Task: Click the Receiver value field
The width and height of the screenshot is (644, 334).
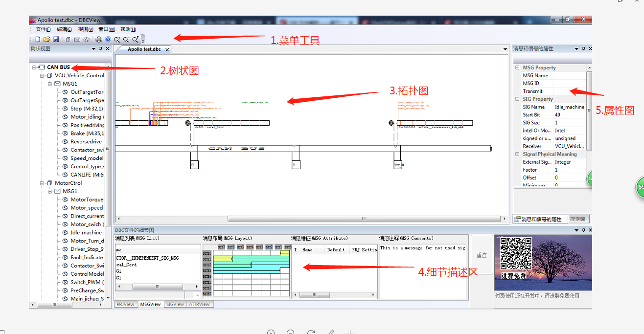Action: (570, 146)
